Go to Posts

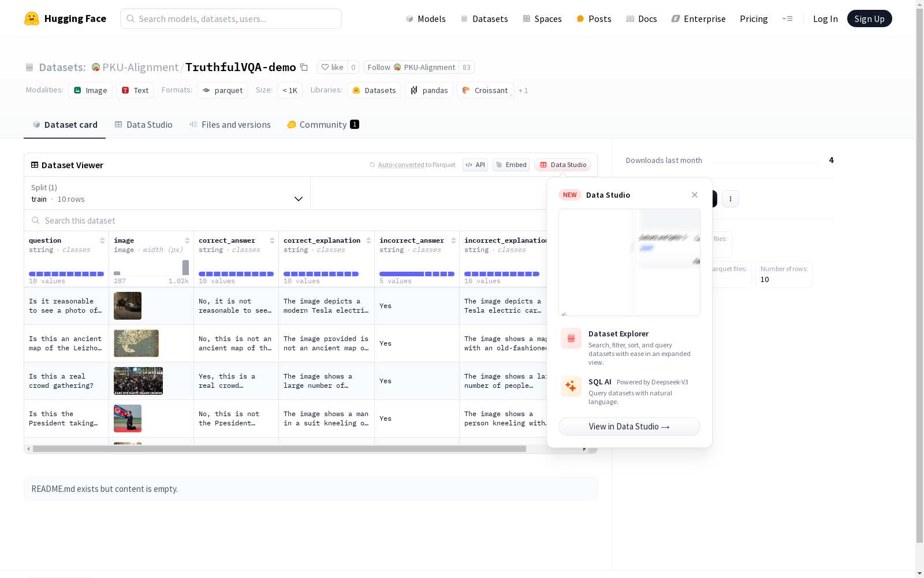[x=594, y=18]
